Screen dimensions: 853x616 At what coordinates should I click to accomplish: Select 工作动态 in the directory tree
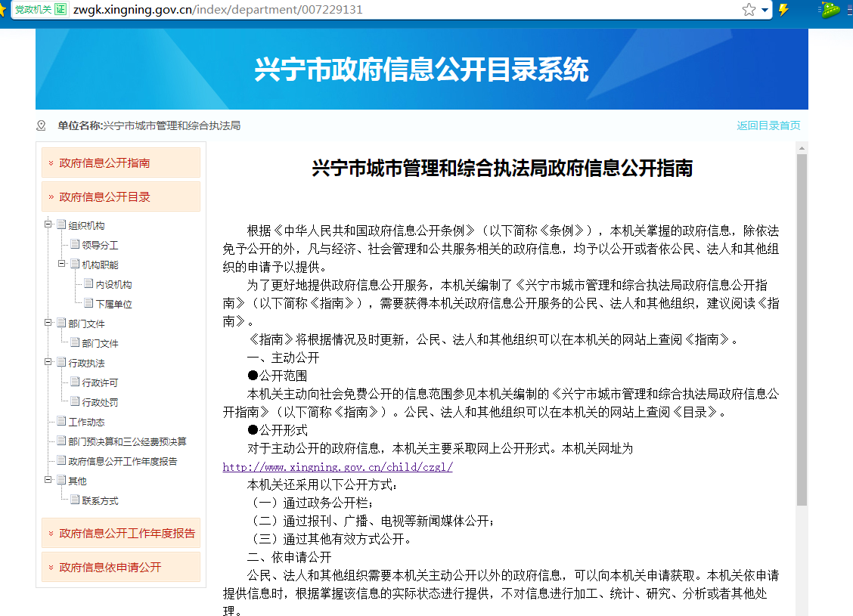(x=86, y=422)
